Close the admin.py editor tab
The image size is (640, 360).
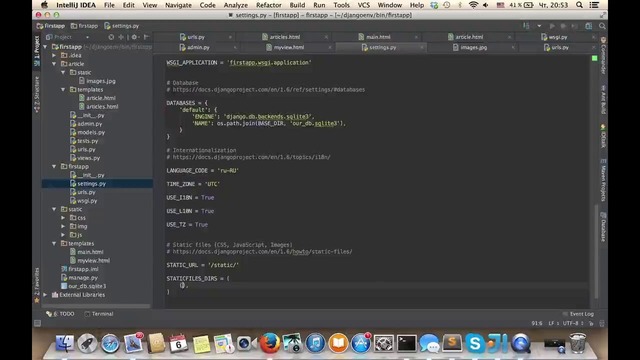coord(235,48)
